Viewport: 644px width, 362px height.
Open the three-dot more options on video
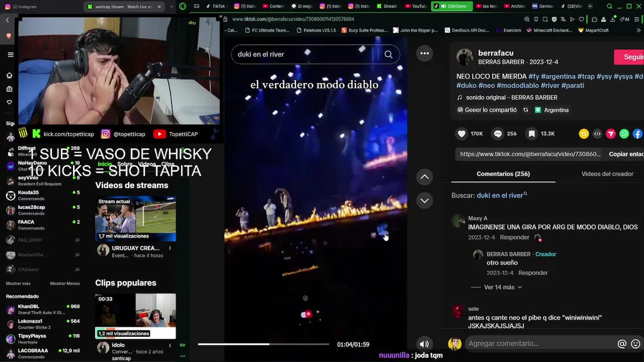425,53
